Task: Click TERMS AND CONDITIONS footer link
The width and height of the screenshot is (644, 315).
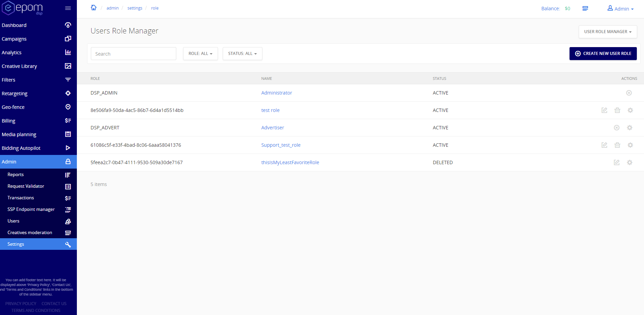Action: tap(36, 311)
